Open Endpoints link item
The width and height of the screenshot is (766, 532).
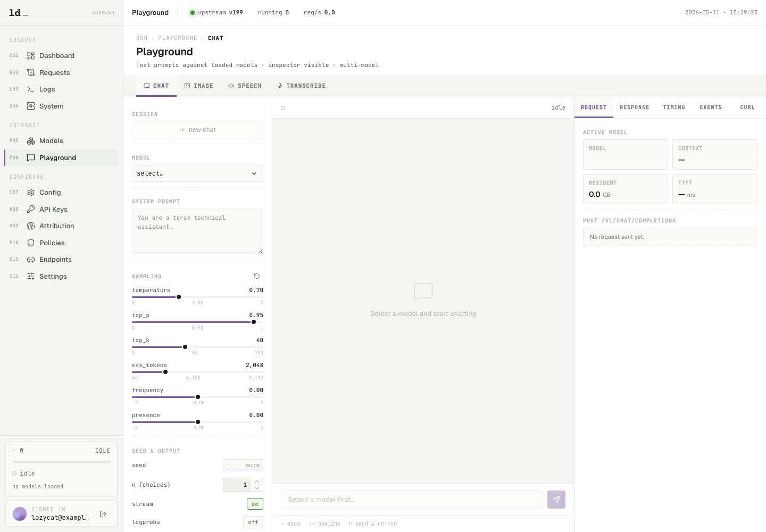point(61,260)
